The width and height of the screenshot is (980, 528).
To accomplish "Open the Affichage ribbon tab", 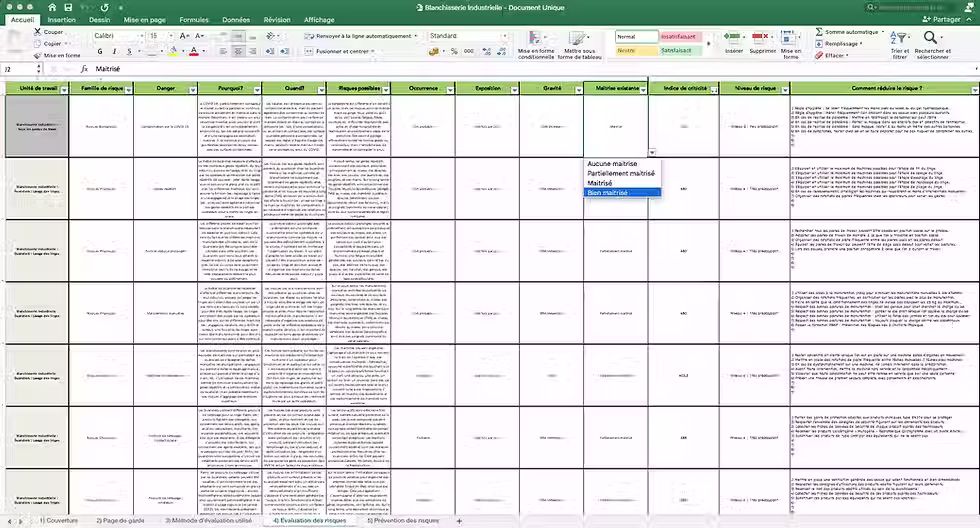I will point(319,20).
